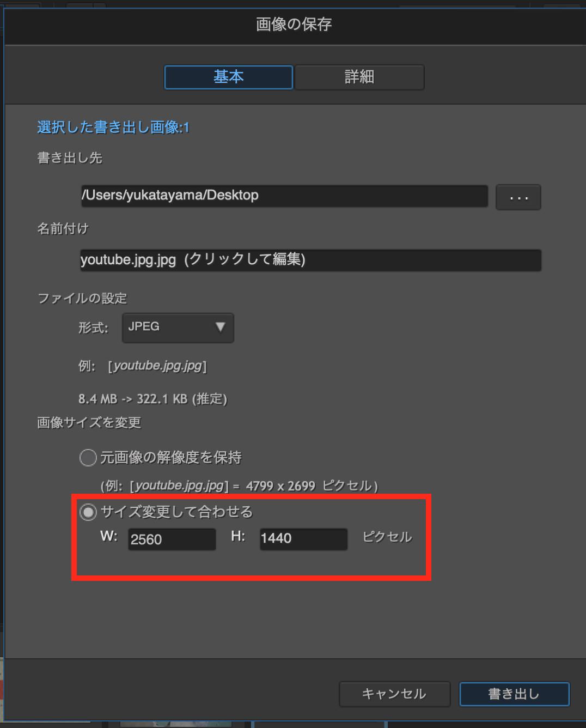
Task: Click the blue 選択した書き出し画像:1 text
Action: tap(113, 128)
